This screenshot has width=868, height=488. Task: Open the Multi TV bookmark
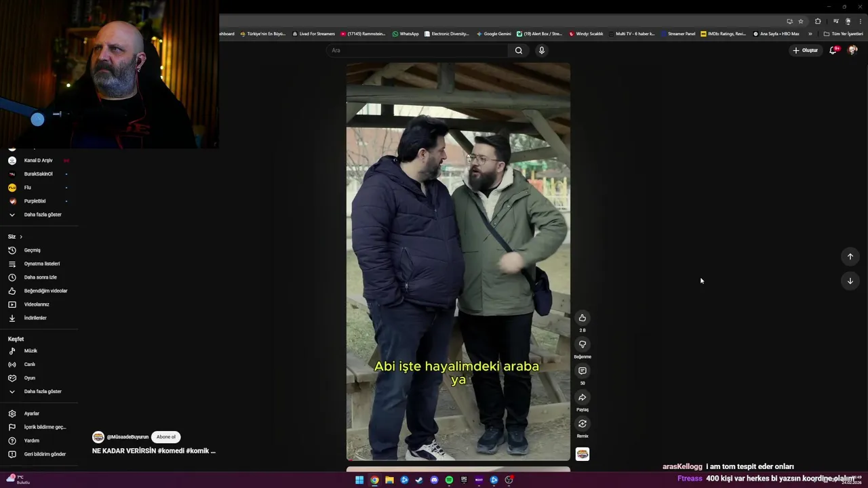pos(632,34)
